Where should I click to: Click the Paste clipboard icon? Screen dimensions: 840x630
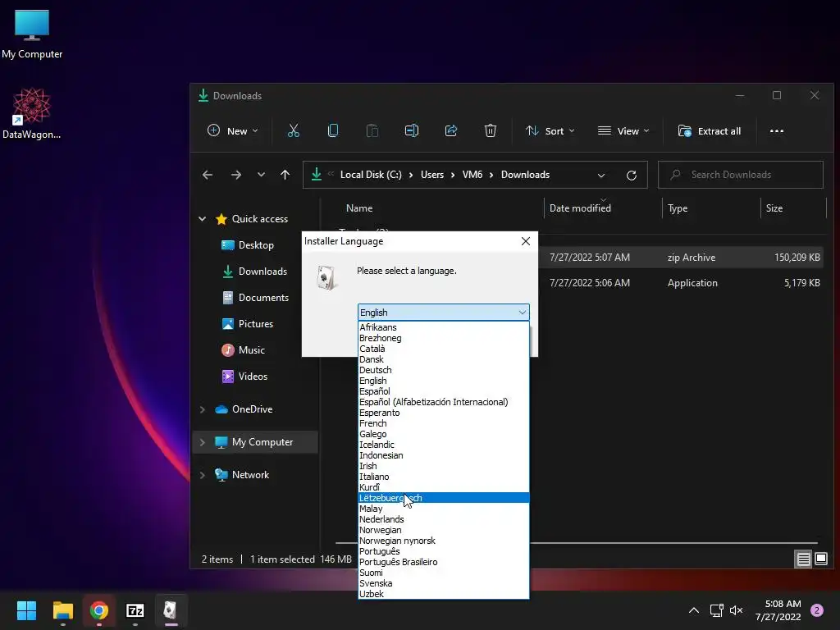372,130
